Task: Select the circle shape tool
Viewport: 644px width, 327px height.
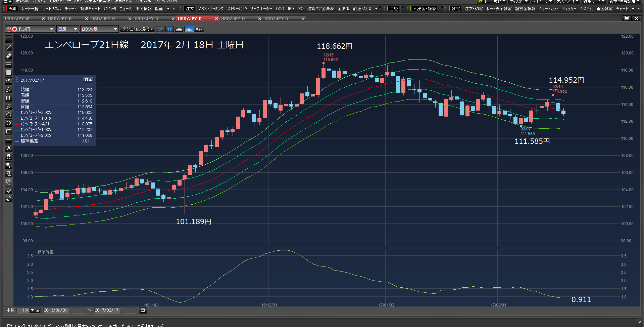Action: tap(9, 123)
